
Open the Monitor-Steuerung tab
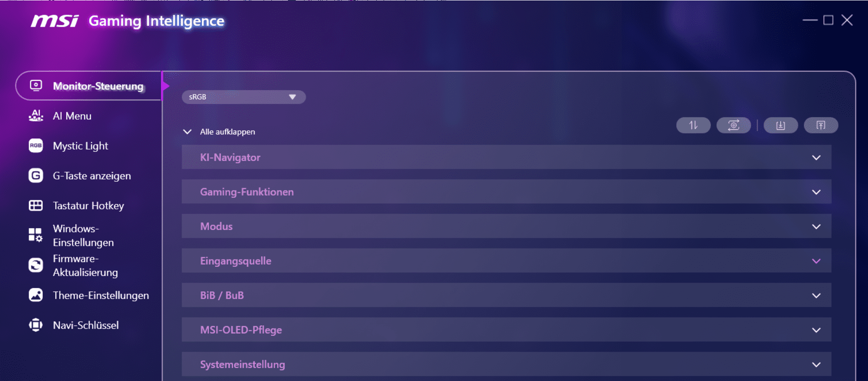coord(89,86)
